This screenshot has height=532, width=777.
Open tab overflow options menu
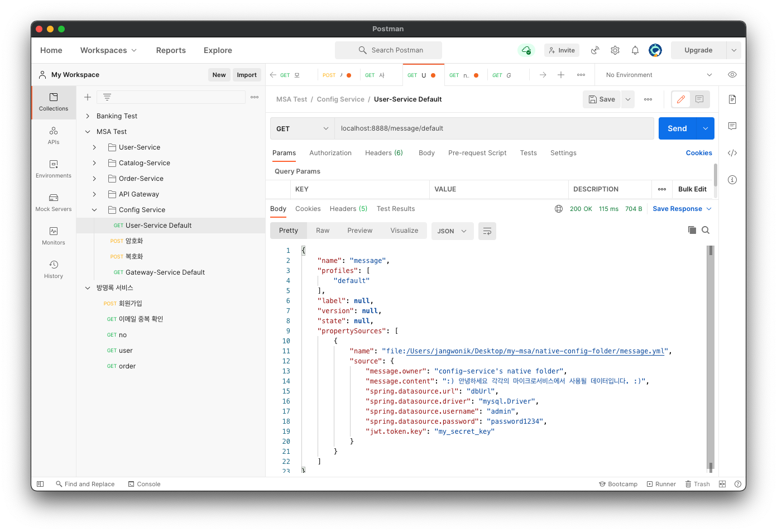(581, 75)
